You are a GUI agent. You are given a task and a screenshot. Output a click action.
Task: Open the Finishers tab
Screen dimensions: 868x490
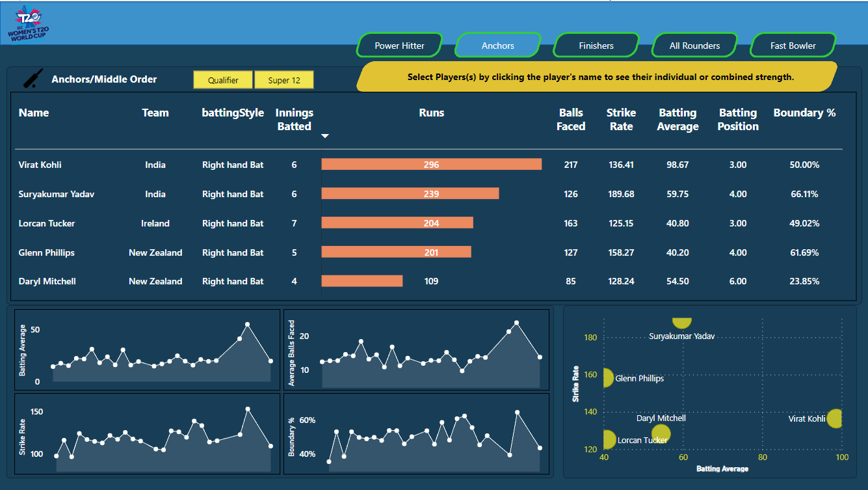596,46
